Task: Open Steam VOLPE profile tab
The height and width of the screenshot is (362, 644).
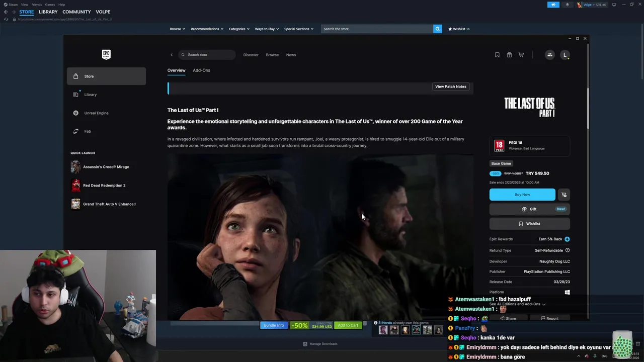Action: coord(103,12)
